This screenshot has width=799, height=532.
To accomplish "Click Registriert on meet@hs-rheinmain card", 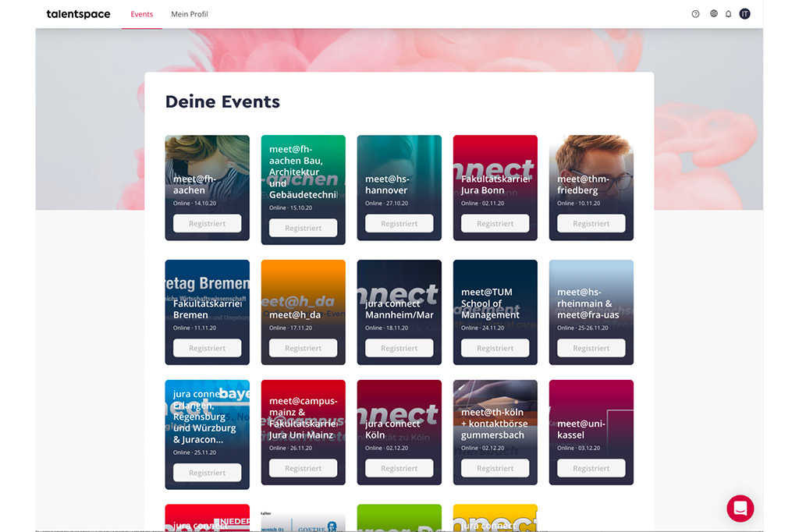I will click(x=591, y=348).
